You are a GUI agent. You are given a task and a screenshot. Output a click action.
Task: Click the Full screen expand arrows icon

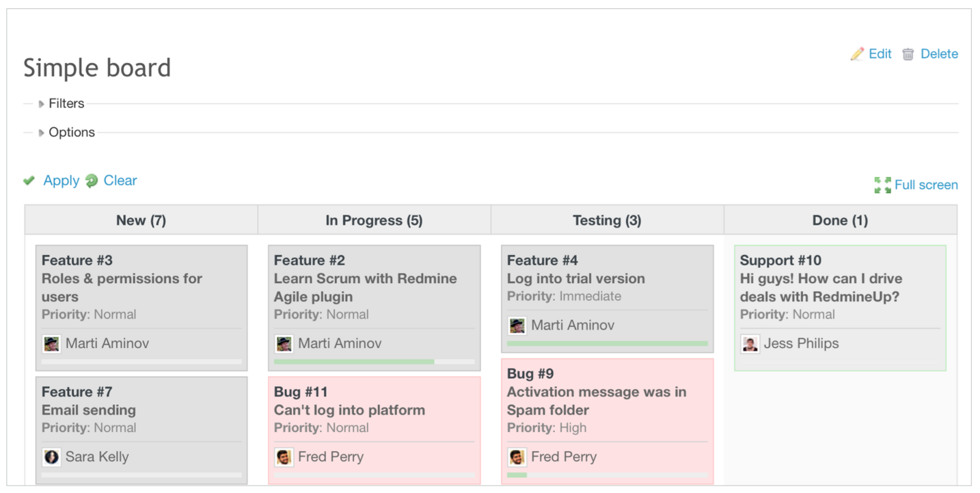tap(882, 185)
